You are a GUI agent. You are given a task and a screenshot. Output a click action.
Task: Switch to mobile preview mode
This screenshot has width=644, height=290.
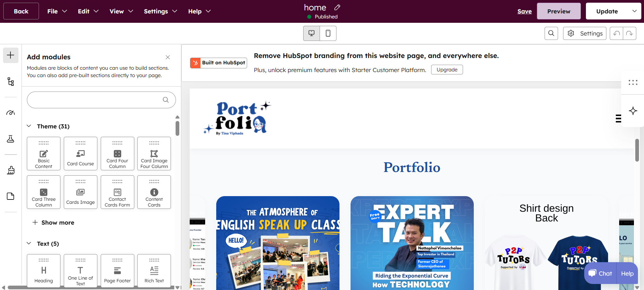[328, 33]
